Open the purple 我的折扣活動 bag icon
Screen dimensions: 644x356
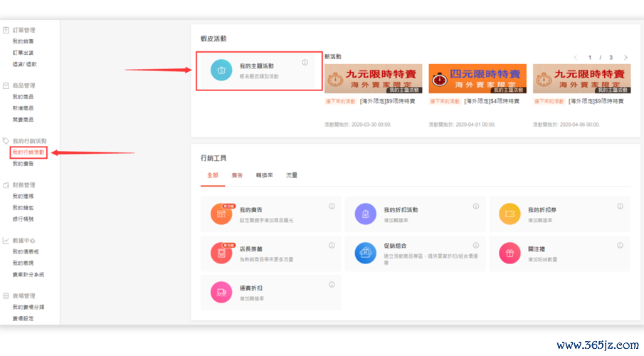366,214
